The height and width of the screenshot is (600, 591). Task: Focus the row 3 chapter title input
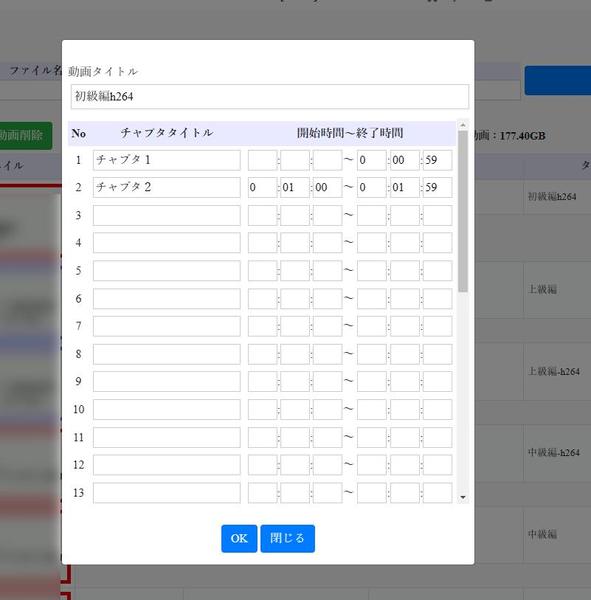[167, 215]
